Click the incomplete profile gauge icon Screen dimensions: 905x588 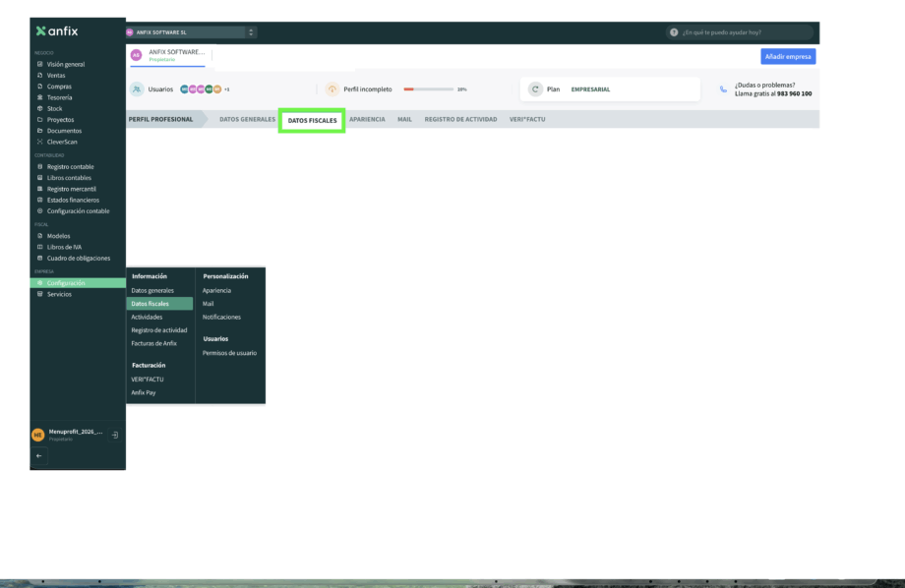(332, 89)
